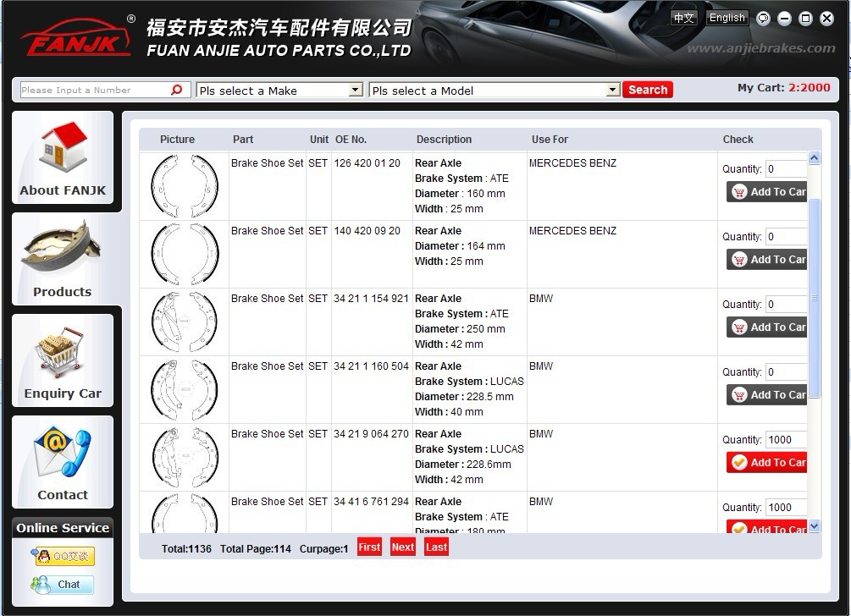Click the Total Page:114 text
851x616 pixels.
point(256,549)
